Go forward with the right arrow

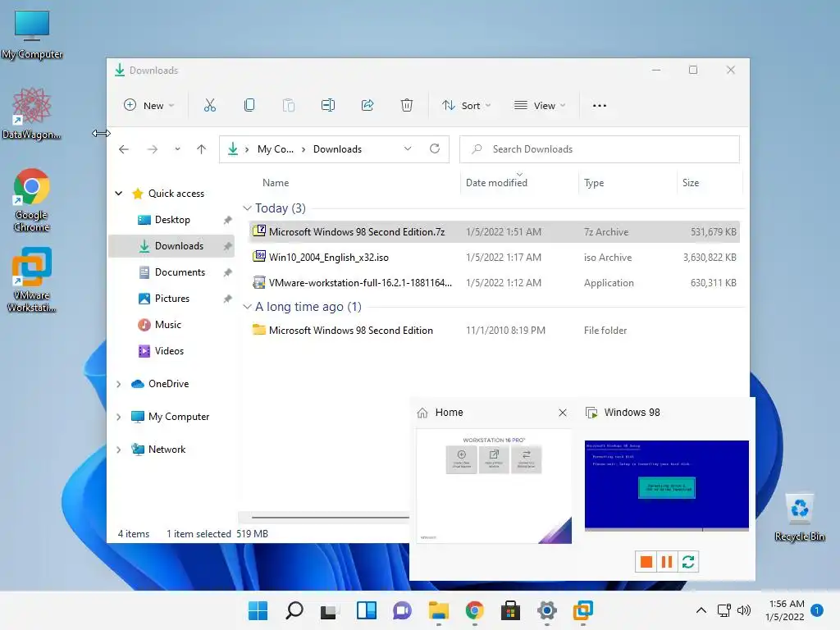pyautogui.click(x=153, y=149)
